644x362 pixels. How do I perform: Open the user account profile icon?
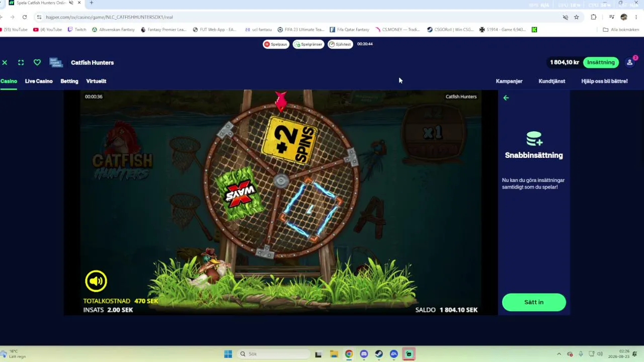click(630, 62)
